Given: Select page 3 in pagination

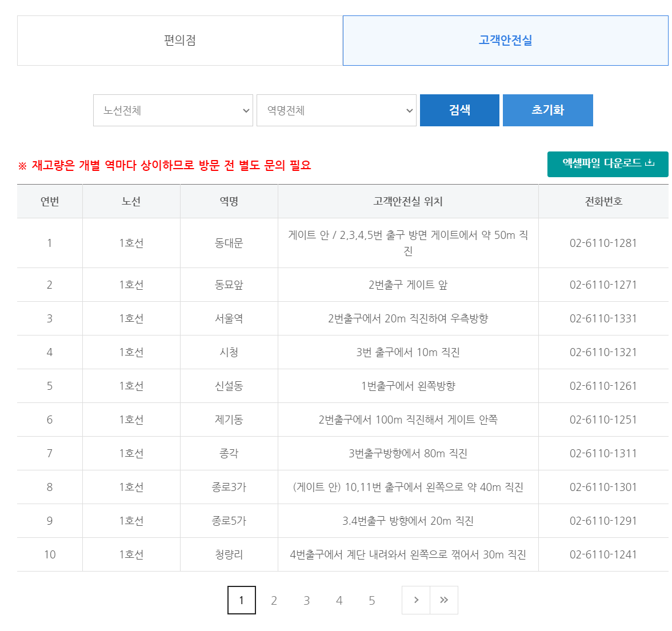Looking at the screenshot, I should tap(306, 600).
